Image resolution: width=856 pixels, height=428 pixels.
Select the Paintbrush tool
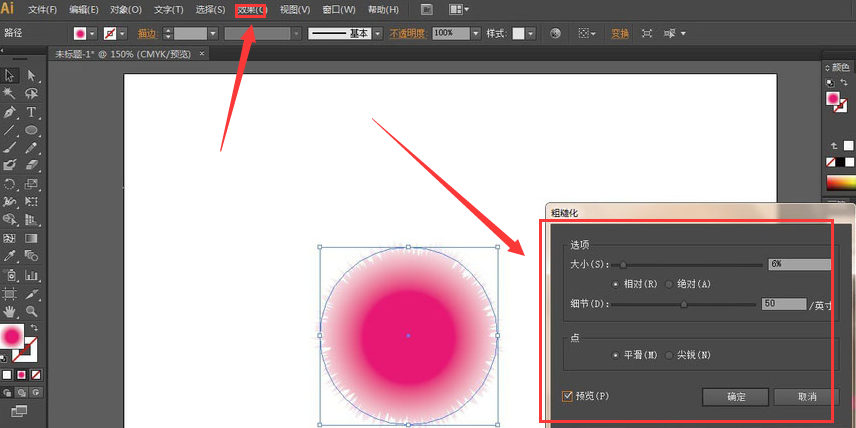click(x=9, y=147)
